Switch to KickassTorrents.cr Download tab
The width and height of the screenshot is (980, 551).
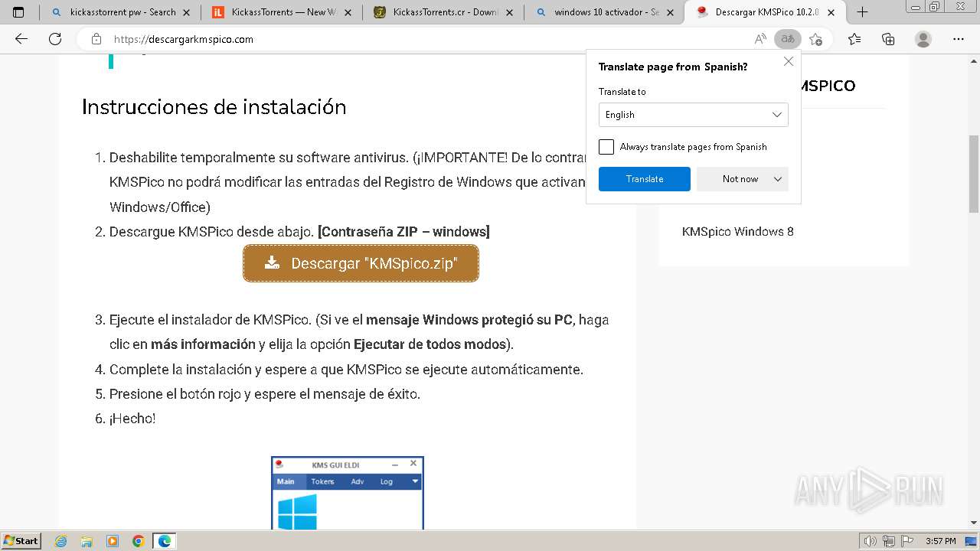pos(443,12)
